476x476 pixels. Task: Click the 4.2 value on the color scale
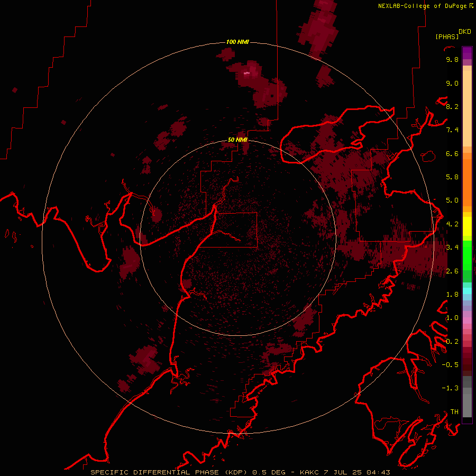[452, 224]
